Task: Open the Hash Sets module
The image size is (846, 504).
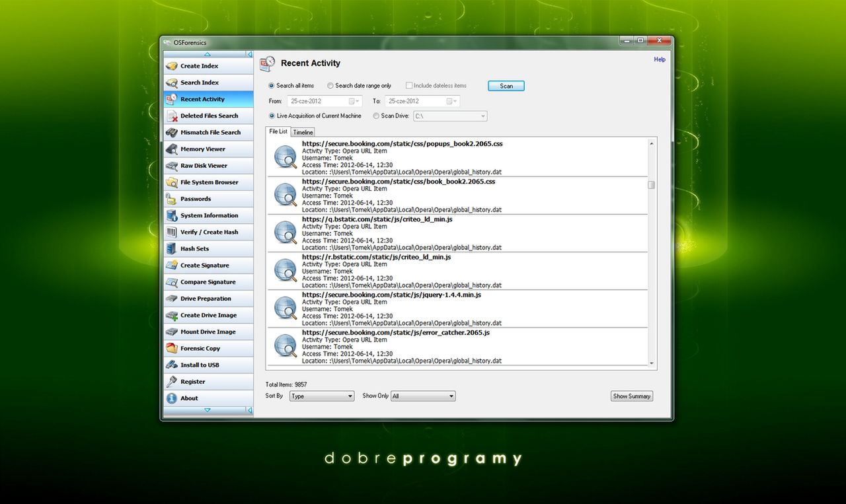Action: click(208, 248)
